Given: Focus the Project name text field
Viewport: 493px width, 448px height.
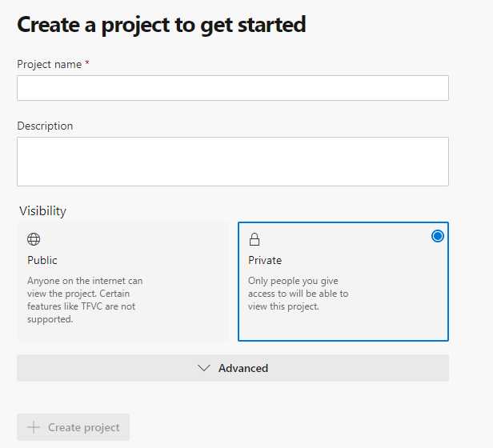Looking at the screenshot, I should click(233, 88).
